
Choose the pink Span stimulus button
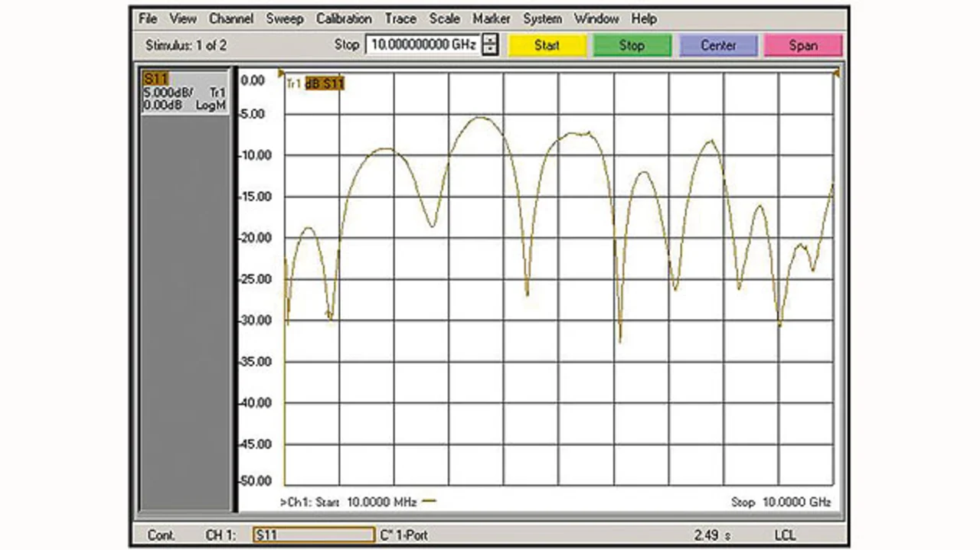803,45
